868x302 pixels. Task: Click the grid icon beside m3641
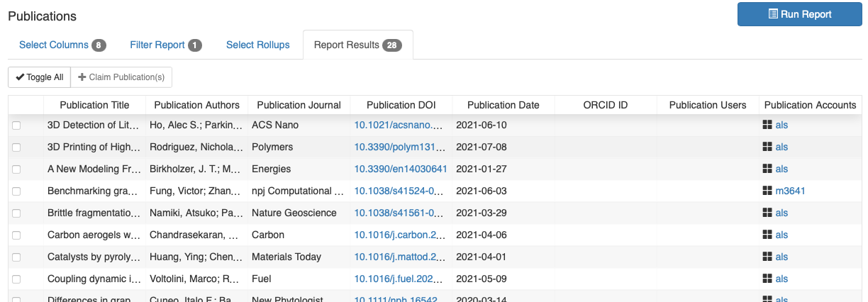767,191
